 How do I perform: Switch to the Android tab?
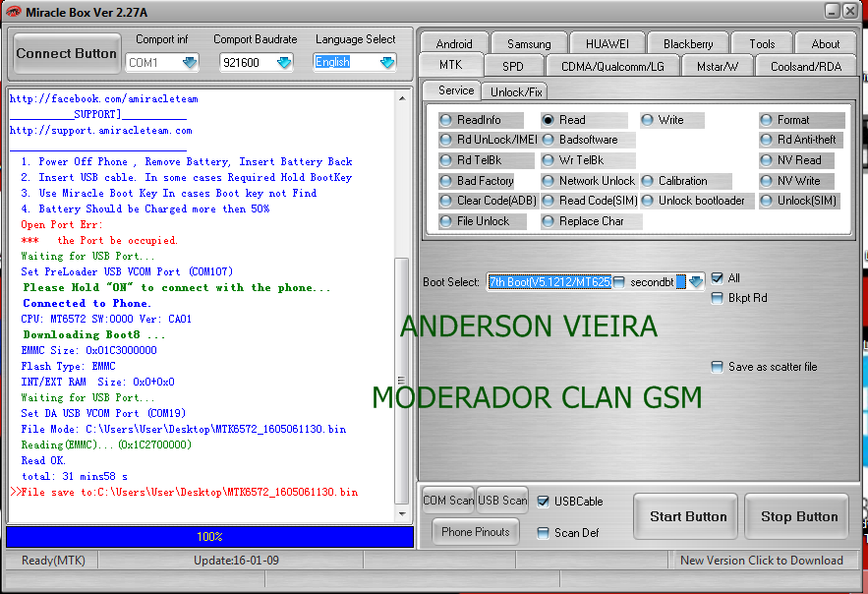[x=454, y=43]
